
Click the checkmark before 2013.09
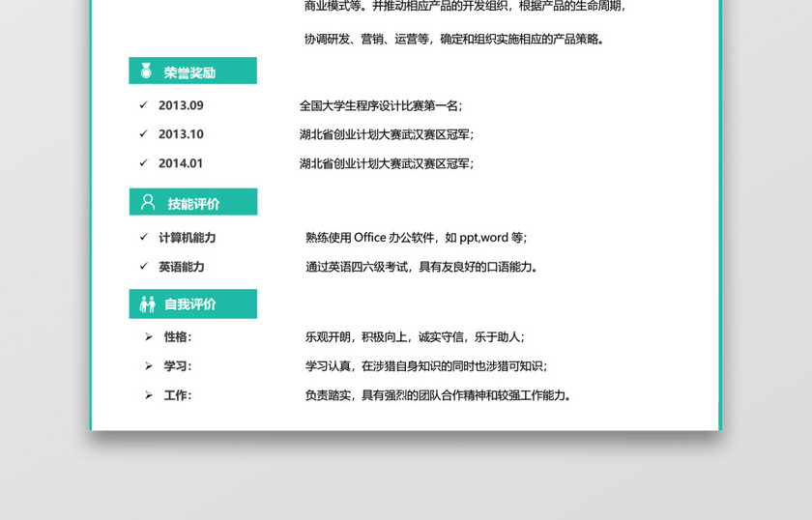(143, 105)
